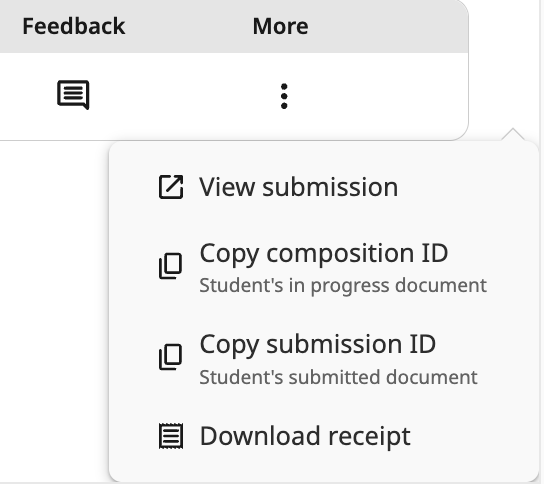Open the three-dot More options menu
The width and height of the screenshot is (544, 484).
[284, 96]
